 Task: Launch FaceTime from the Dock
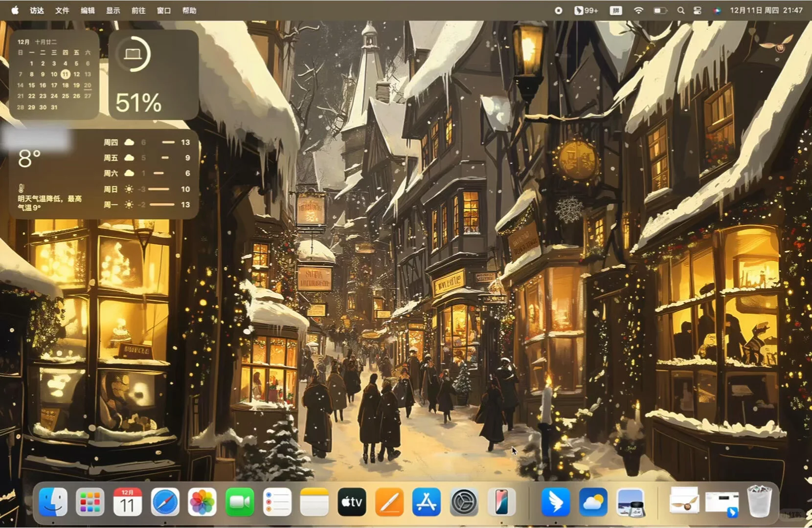click(x=240, y=502)
